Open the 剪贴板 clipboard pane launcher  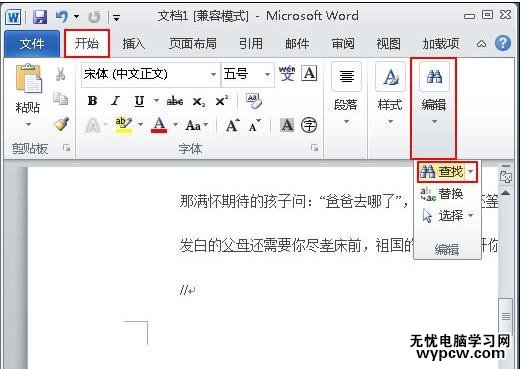click(x=67, y=148)
